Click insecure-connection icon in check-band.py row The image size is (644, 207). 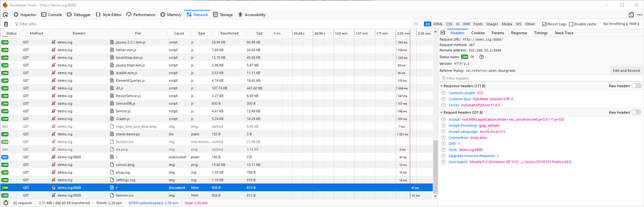53,134
